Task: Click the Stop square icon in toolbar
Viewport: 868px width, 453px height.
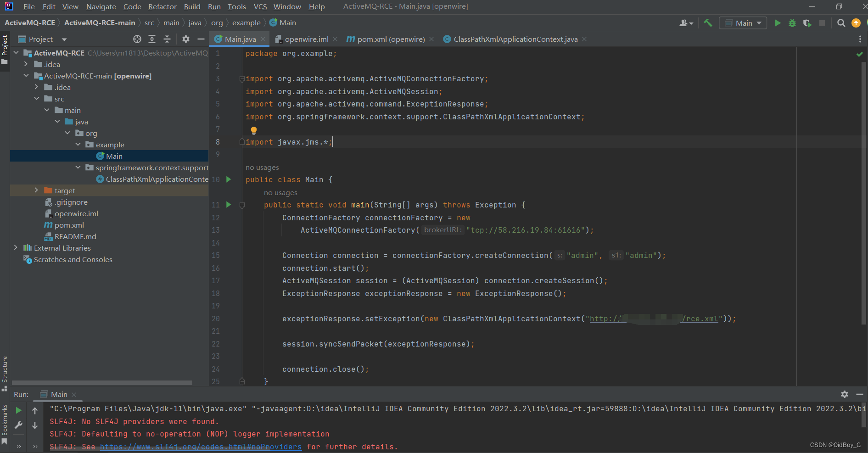Action: tap(822, 23)
